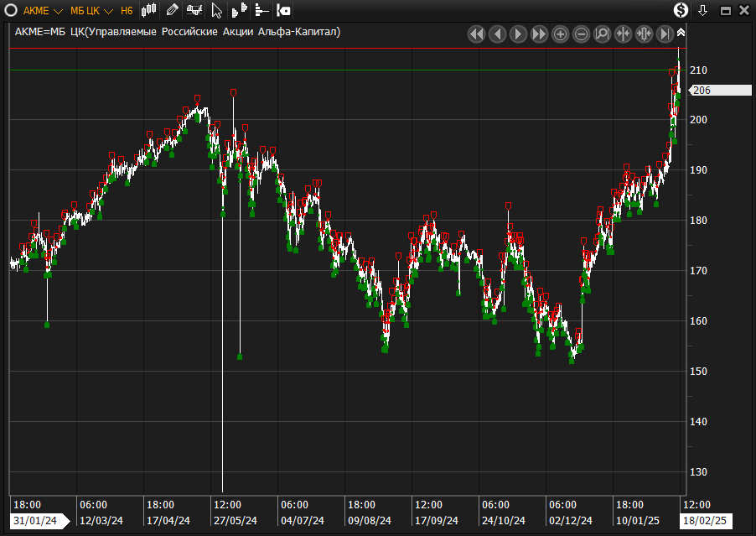Click the 170 price axis label
The width and height of the screenshot is (756, 536).
point(699,271)
